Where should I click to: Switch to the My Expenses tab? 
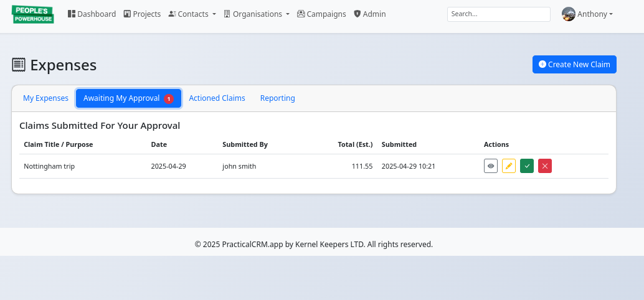coord(45,98)
